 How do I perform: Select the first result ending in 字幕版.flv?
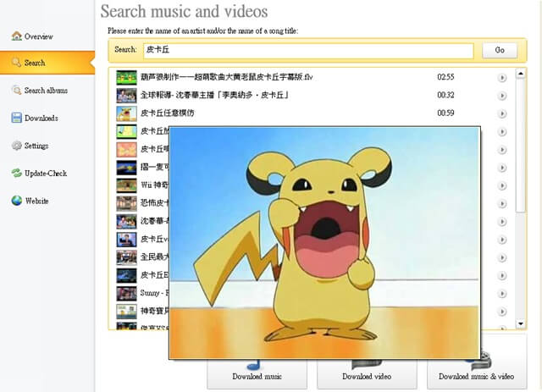click(226, 77)
